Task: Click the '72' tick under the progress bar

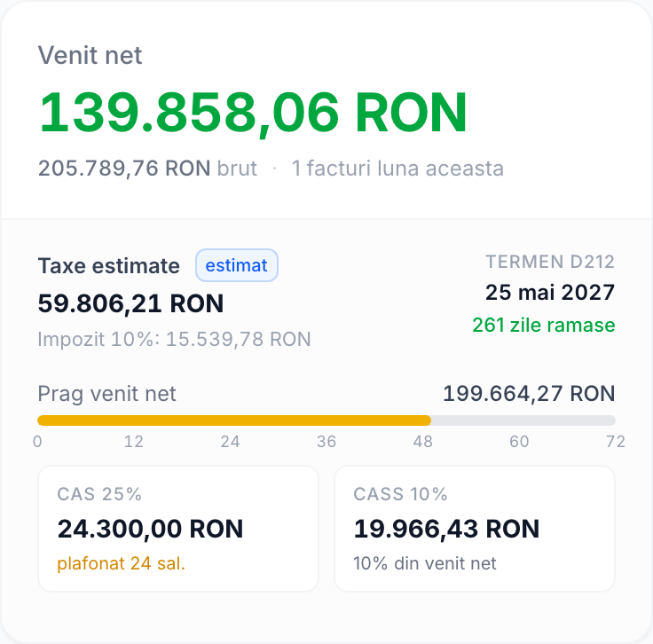Action: click(616, 442)
